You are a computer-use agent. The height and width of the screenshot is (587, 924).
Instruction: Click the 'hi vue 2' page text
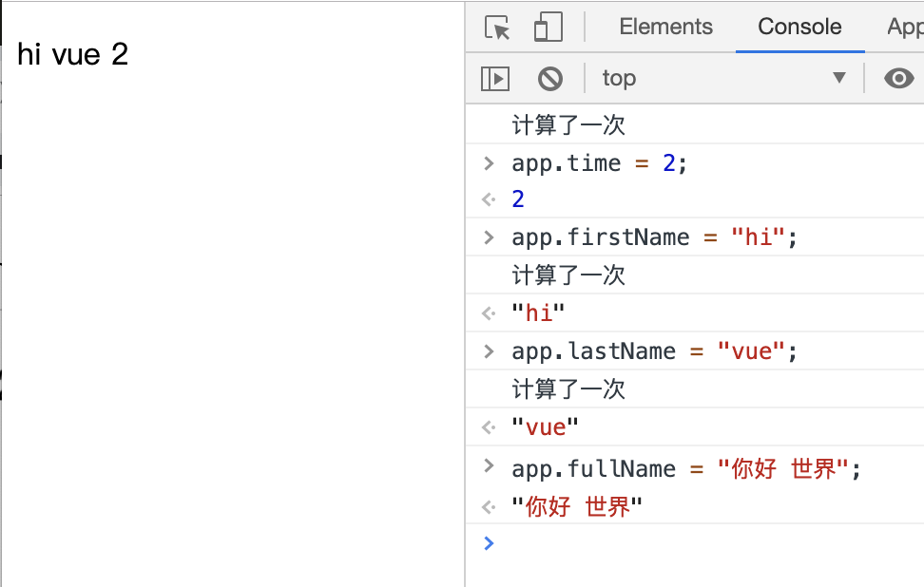pos(72,54)
